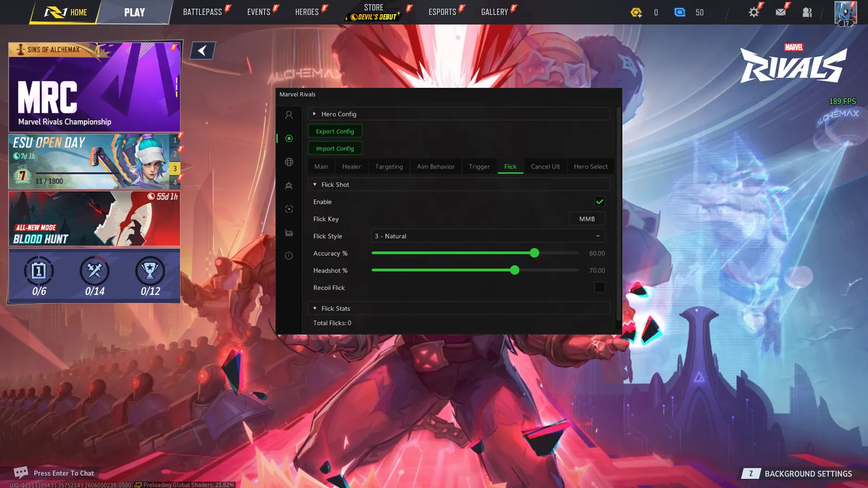Click the Headshot value 70.00
This screenshot has height=488, width=868.
597,271
